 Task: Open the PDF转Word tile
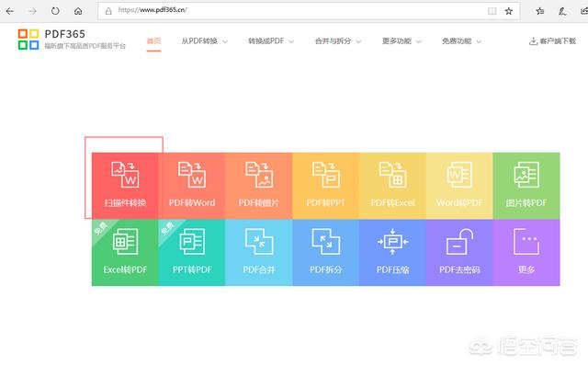[x=192, y=186]
